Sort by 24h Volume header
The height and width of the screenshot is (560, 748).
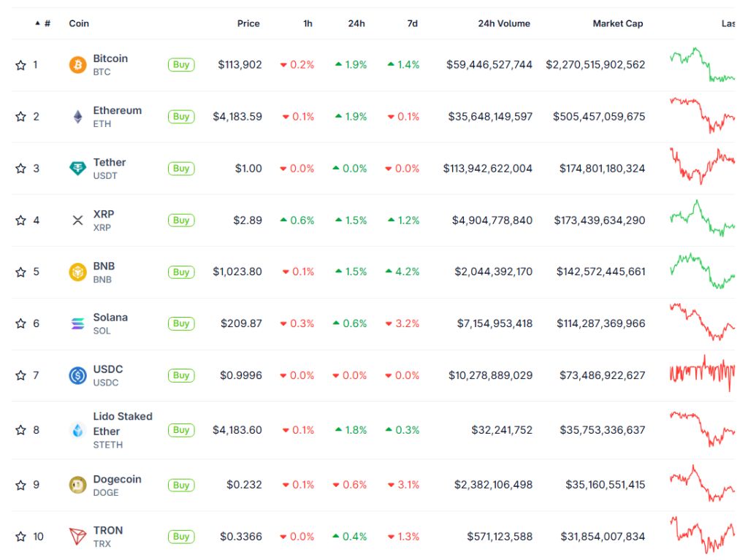click(x=503, y=23)
